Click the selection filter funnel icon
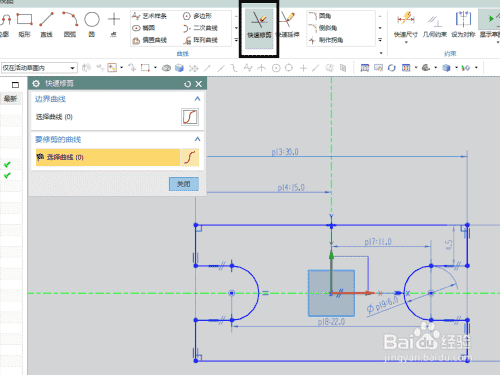The image size is (500, 375). [112, 68]
